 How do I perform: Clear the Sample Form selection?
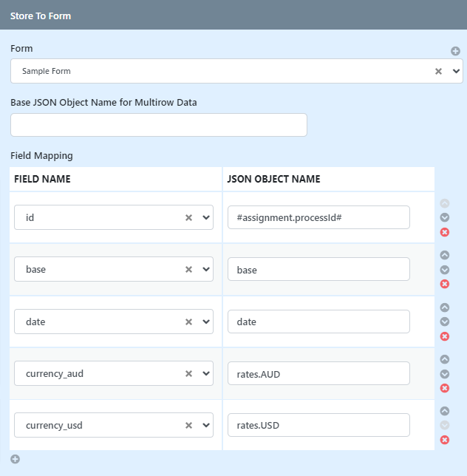click(438, 72)
